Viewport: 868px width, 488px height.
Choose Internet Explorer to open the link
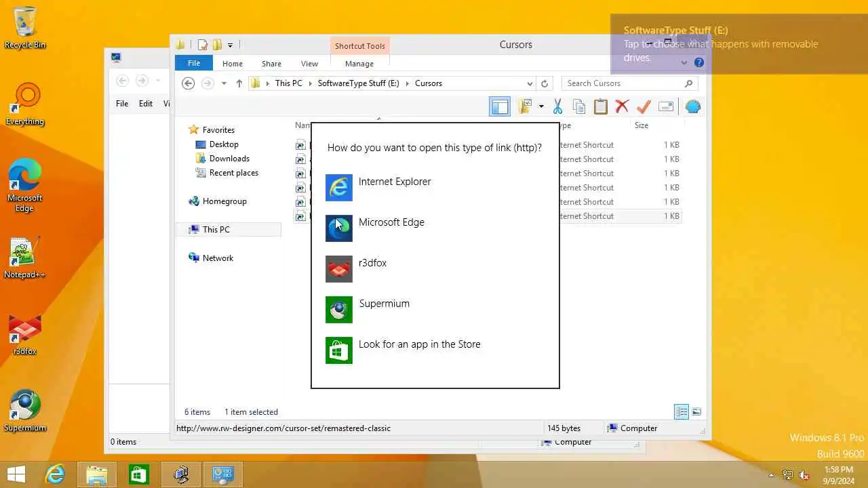435,188
